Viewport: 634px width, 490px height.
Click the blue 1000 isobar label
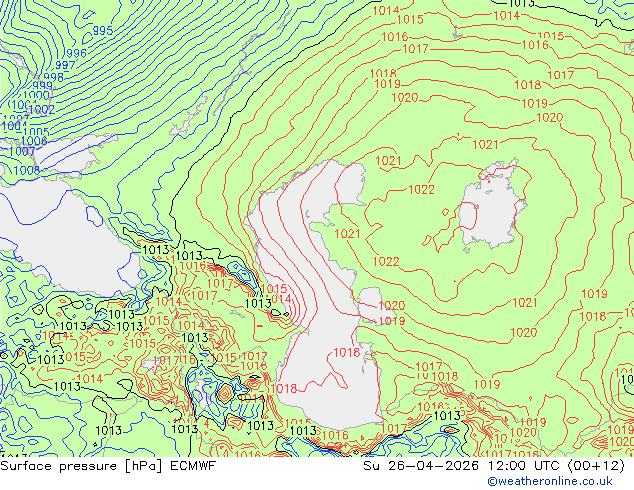[x=37, y=96]
